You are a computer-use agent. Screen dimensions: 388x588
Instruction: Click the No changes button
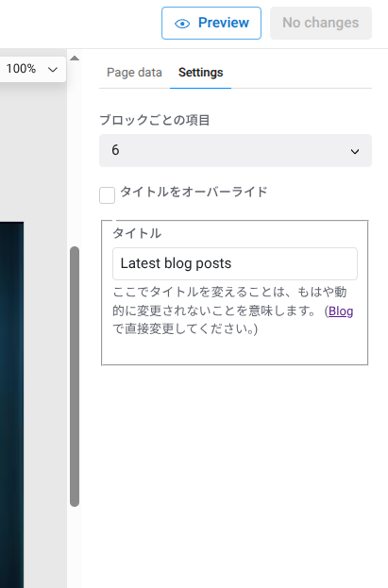pyautogui.click(x=321, y=23)
